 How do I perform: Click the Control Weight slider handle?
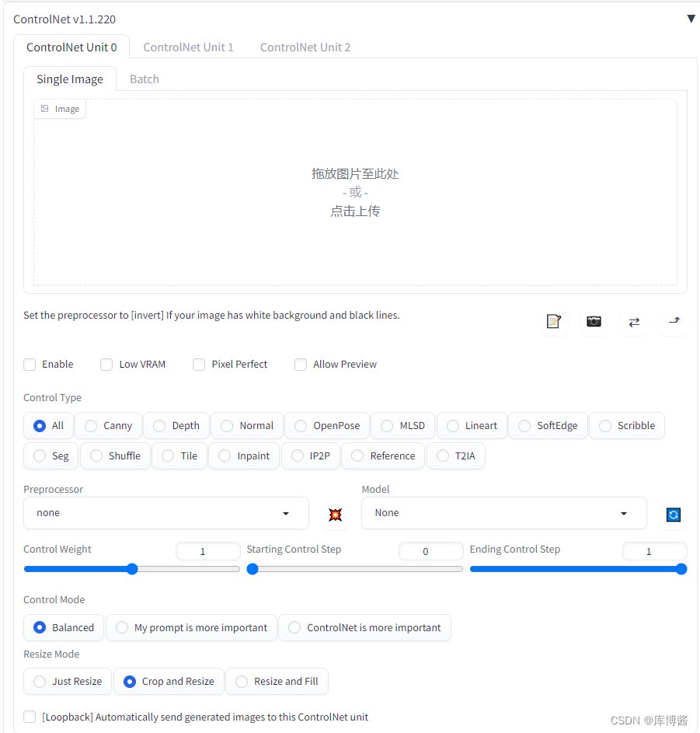coord(132,569)
